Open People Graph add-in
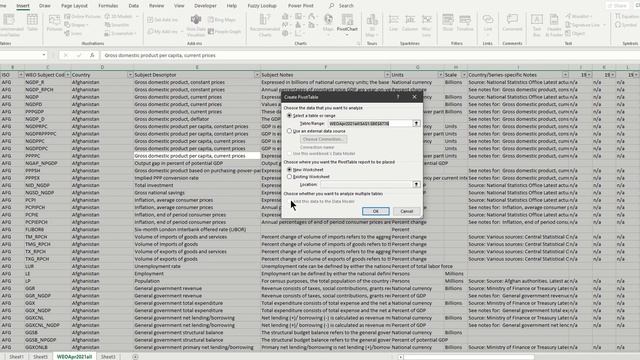 pyautogui.click(x=225, y=31)
